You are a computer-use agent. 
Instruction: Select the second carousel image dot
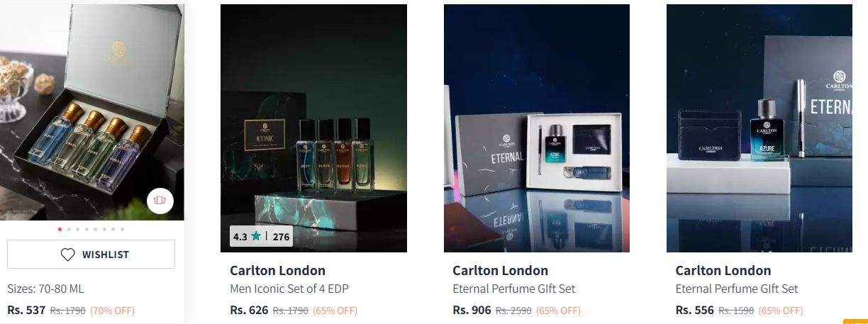click(69, 229)
